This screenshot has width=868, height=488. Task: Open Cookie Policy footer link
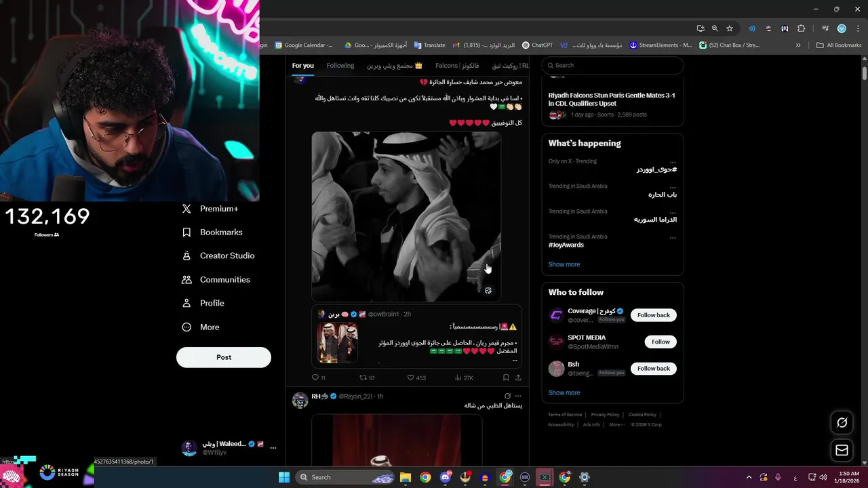coord(642,415)
